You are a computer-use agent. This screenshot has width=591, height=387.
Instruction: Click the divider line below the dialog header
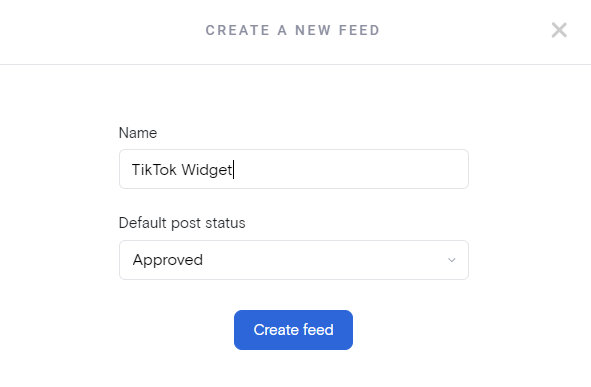pos(296,64)
